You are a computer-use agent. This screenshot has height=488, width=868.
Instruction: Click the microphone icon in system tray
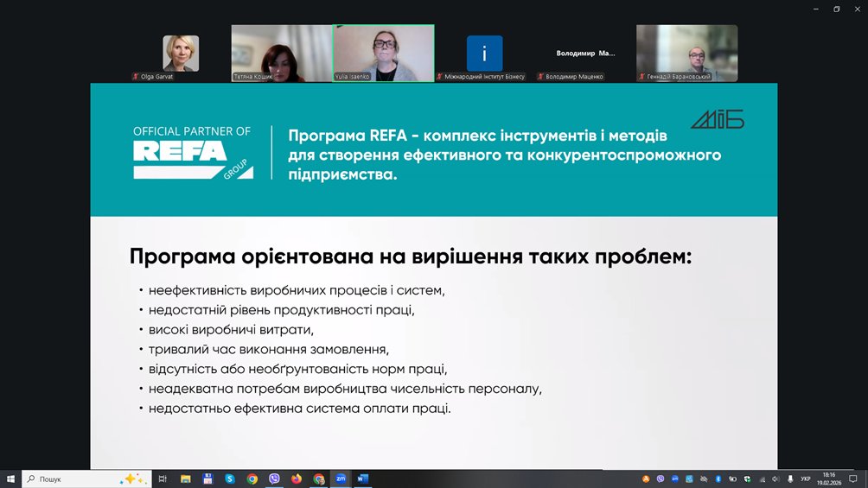click(x=790, y=478)
